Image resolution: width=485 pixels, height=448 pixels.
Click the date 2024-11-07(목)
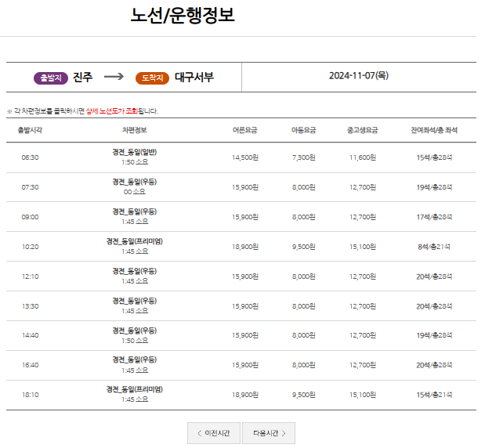coord(359,76)
